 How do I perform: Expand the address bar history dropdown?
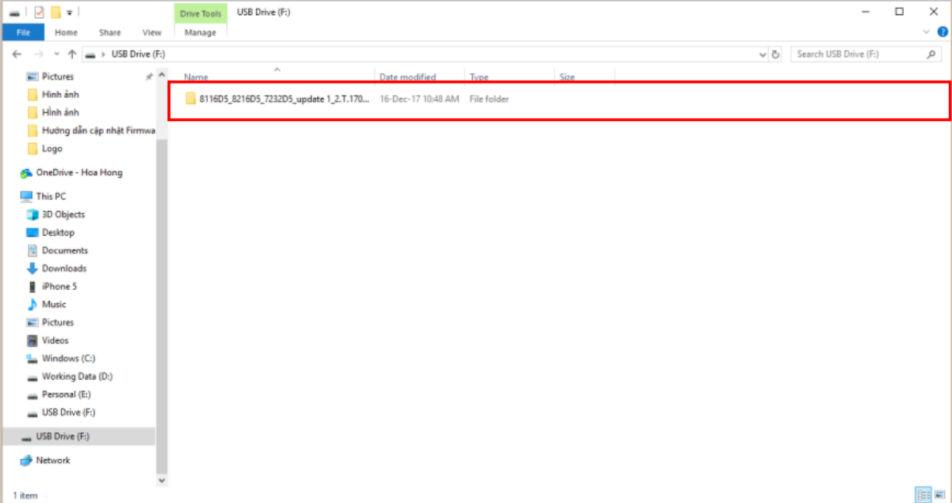point(761,54)
